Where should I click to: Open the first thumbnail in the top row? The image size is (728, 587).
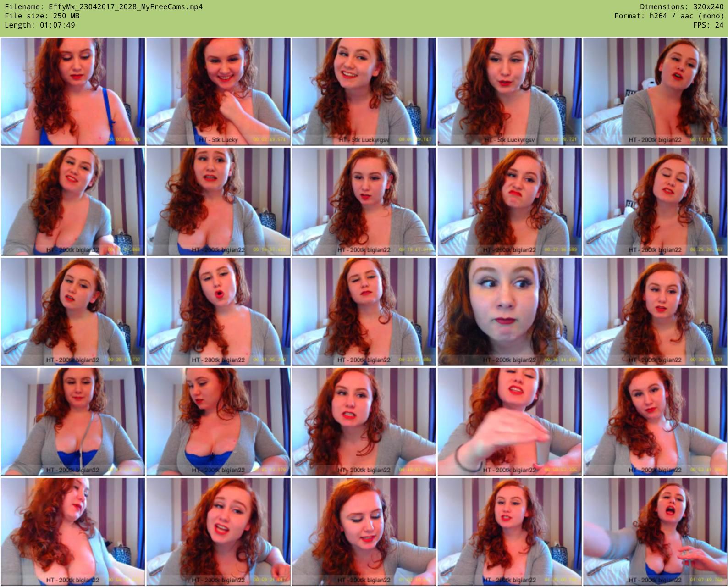coord(73,92)
